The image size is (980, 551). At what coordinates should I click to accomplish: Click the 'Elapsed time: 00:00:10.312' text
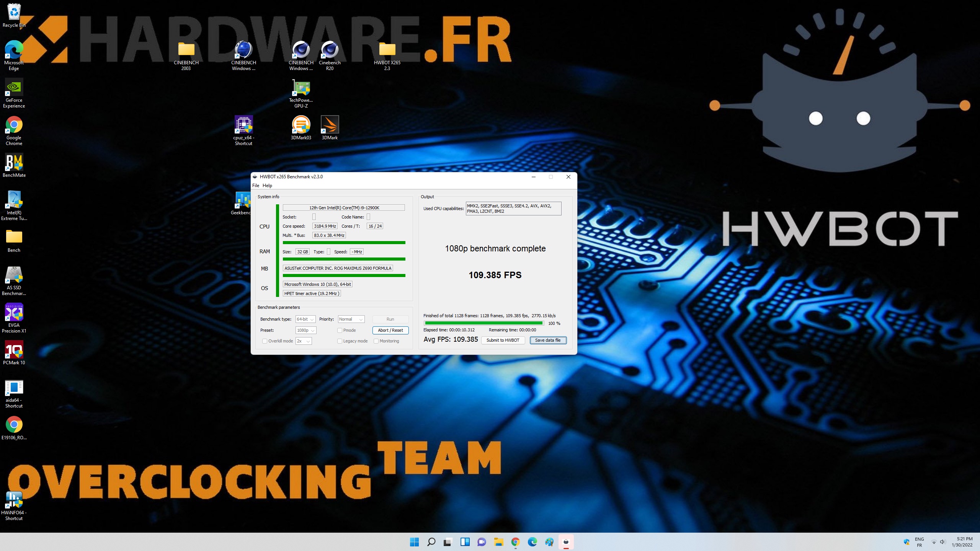coord(449,330)
